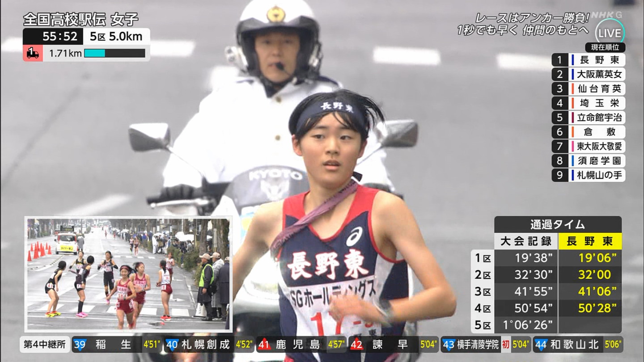This screenshot has width=644, height=362.
Task: Select the yellow 長野東 column header
Action: coord(590,241)
